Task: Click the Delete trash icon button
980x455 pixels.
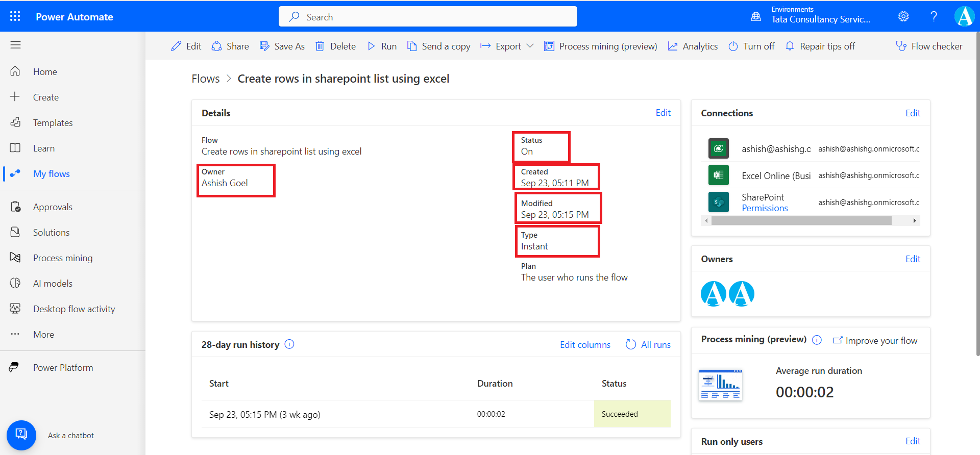Action: [x=335, y=46]
